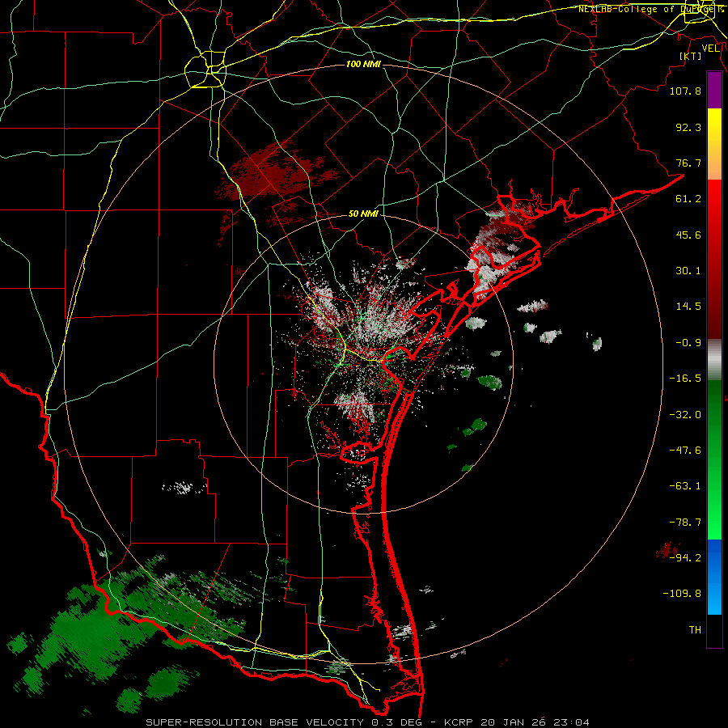Click the 45.6 velocity scale label

click(688, 235)
